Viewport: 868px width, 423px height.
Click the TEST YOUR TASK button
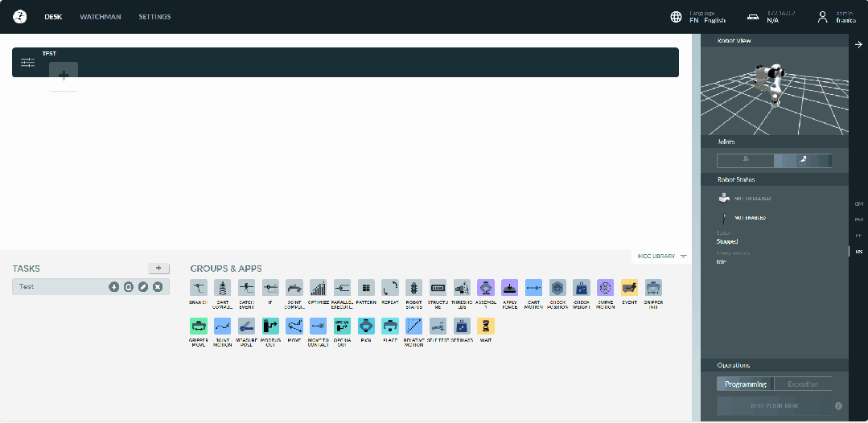(775, 406)
